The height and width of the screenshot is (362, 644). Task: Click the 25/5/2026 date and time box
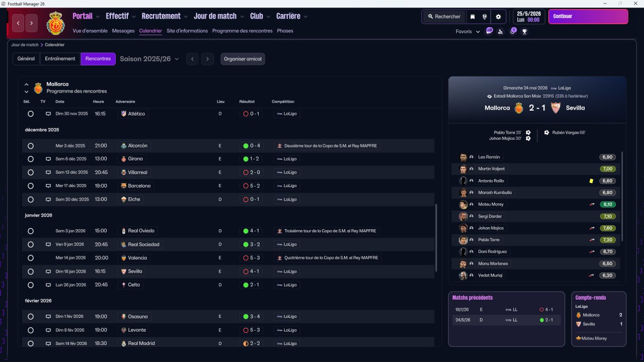[x=529, y=17]
